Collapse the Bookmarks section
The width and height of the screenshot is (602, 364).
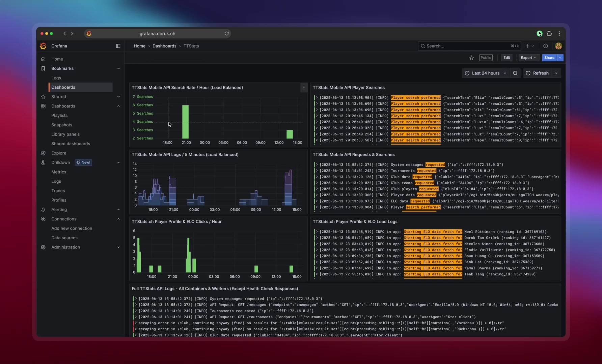tap(118, 68)
